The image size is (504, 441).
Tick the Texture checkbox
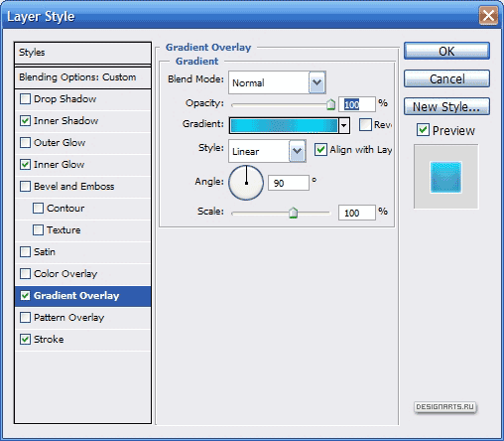38,230
